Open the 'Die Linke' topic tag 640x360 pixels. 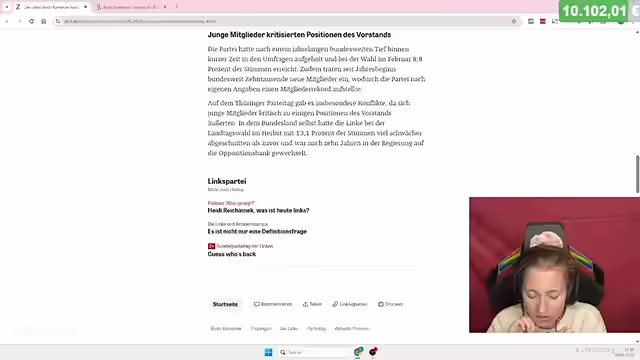click(289, 329)
